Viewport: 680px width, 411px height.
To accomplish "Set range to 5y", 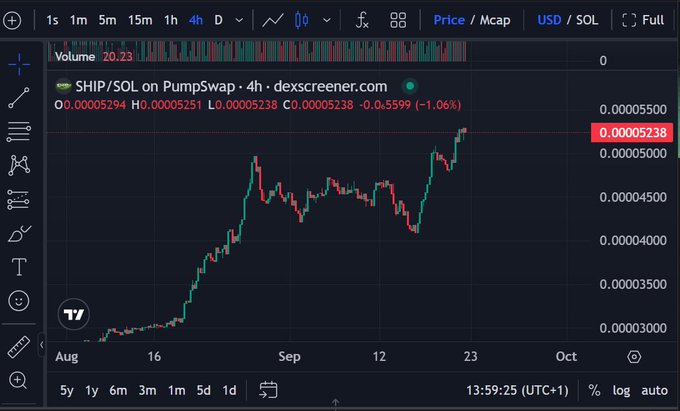I will pos(67,391).
